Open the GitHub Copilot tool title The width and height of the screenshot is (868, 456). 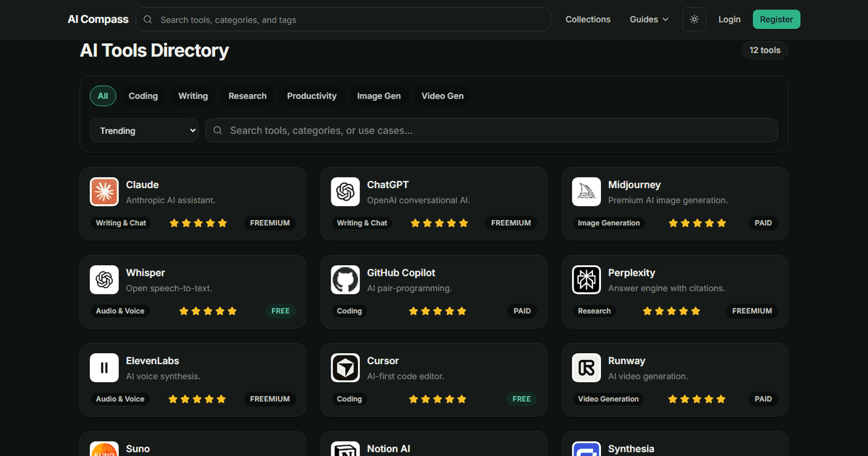401,273
